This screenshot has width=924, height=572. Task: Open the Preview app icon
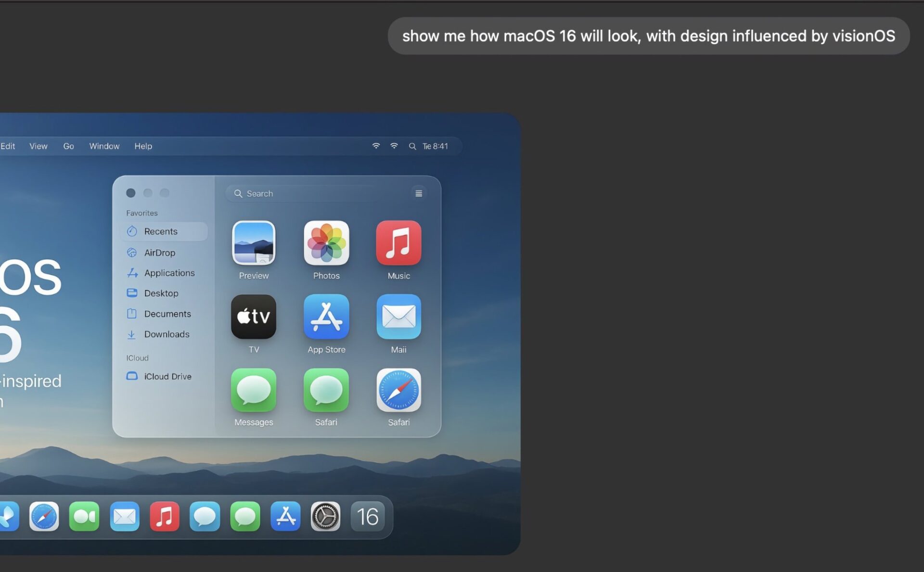click(254, 243)
